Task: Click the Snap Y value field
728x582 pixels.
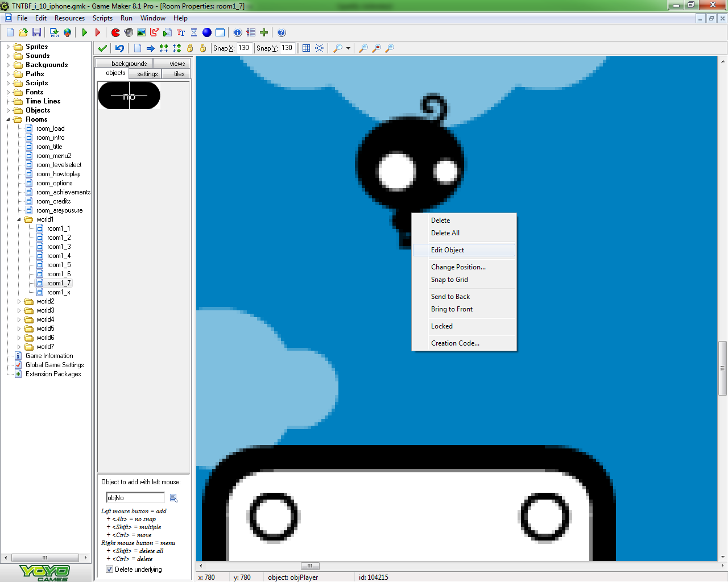Action: (287, 48)
